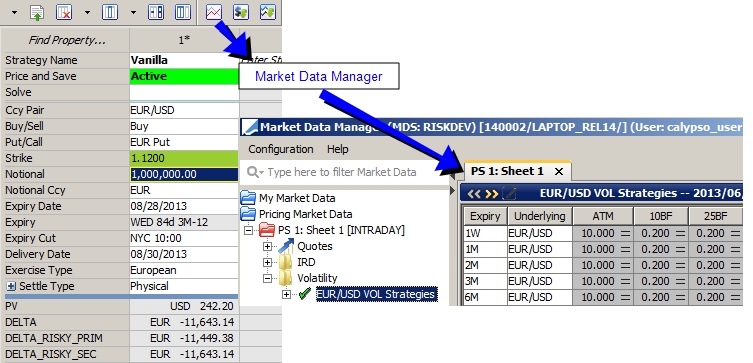753x363 pixels.
Task: Click Delivery Date value 08/30/2013
Action: pos(184,254)
